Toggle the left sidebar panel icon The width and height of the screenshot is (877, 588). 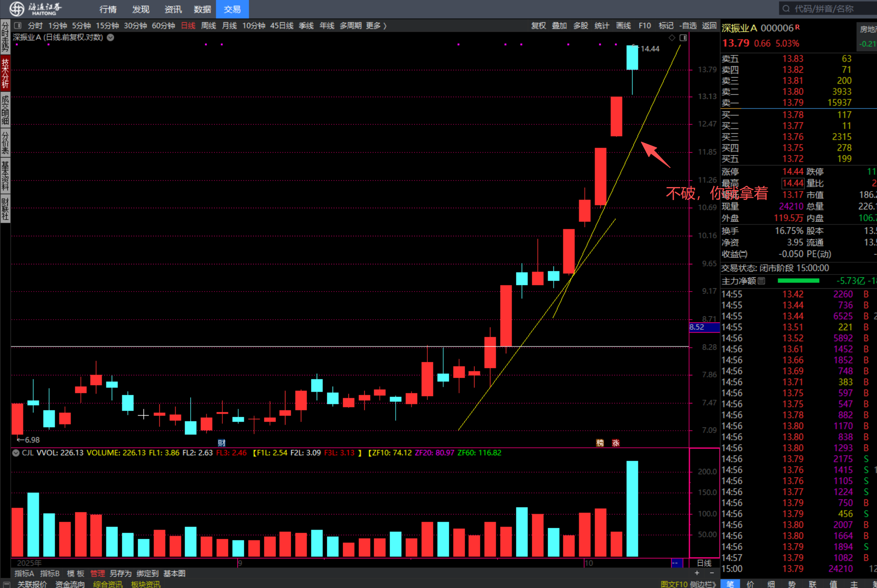[x=17, y=26]
